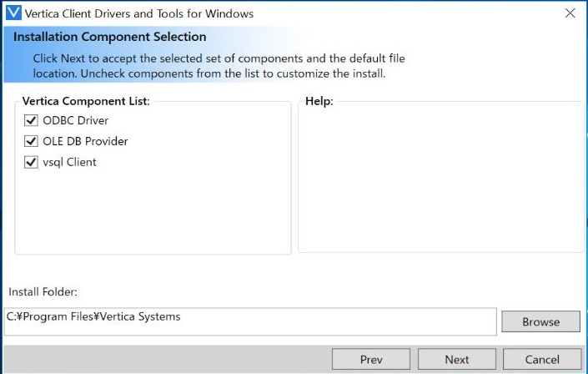588x374 pixels.
Task: Click the Vertica logo in the title bar
Action: (13, 13)
